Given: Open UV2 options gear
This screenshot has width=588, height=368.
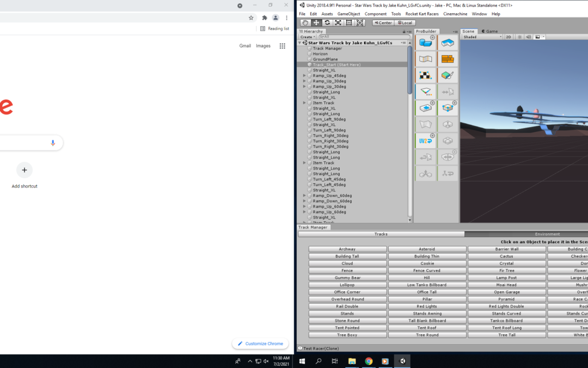Looking at the screenshot, I should (432, 136).
